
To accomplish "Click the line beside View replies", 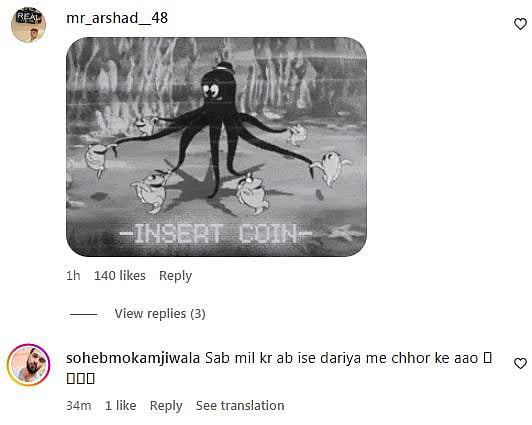I will pyautogui.click(x=83, y=314).
